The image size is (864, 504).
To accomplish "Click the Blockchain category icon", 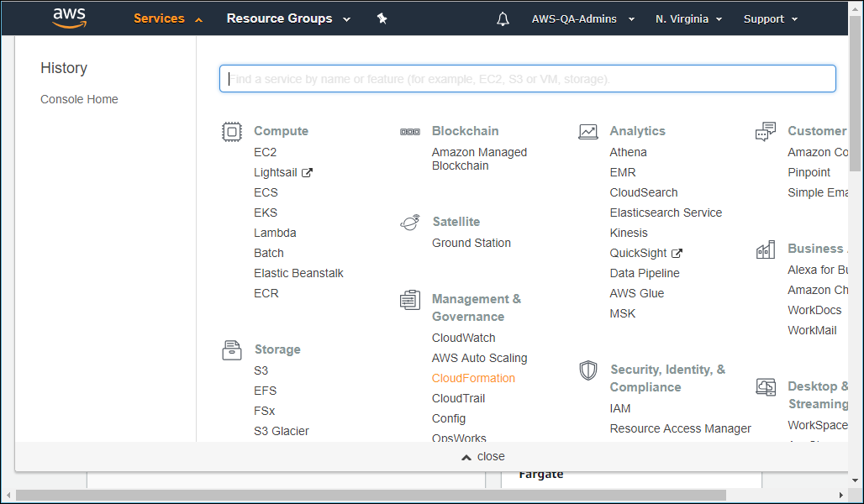I will pyautogui.click(x=410, y=132).
